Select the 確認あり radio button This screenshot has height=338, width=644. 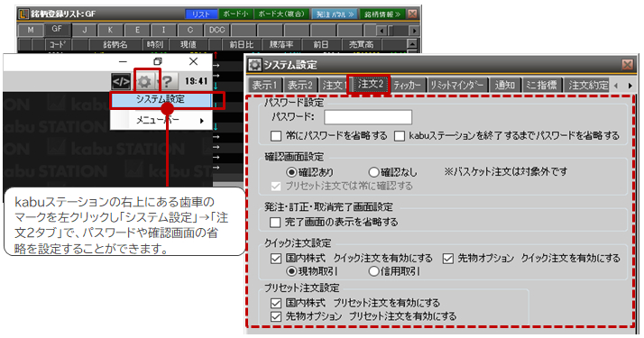coord(291,172)
